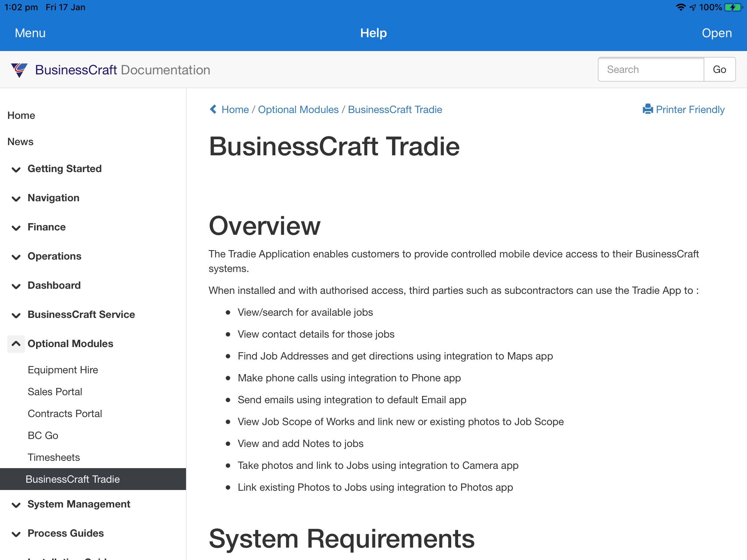The image size is (747, 560).
Task: Expand the System Management section chevron
Action: click(16, 505)
